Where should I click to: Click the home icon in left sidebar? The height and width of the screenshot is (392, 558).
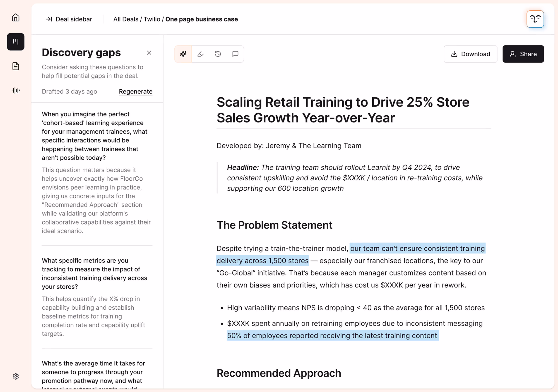[16, 17]
